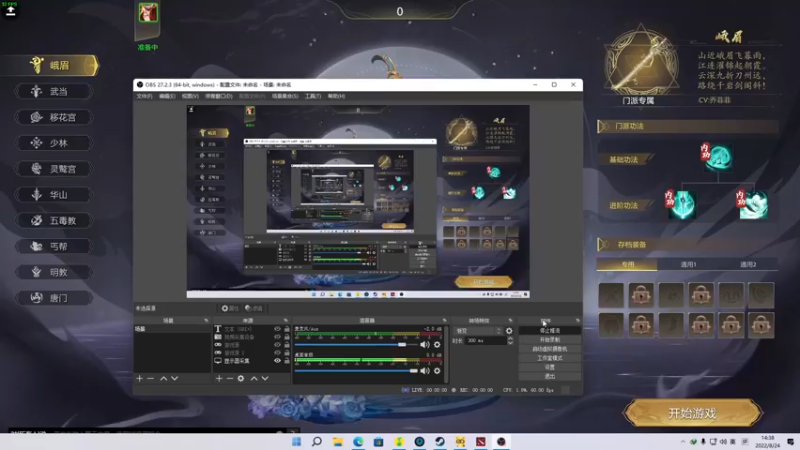Click the 滤镜 filters button in OBS
The width and height of the screenshot is (800, 450).
pos(254,308)
